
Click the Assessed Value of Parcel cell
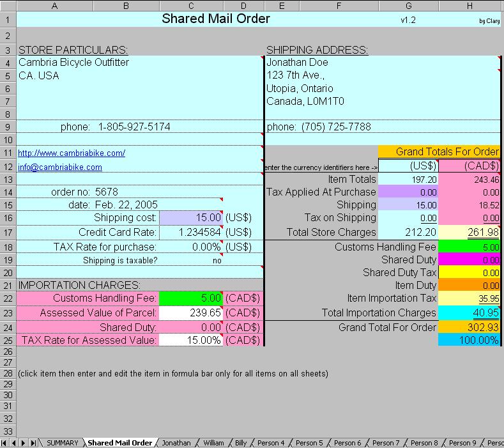(191, 313)
